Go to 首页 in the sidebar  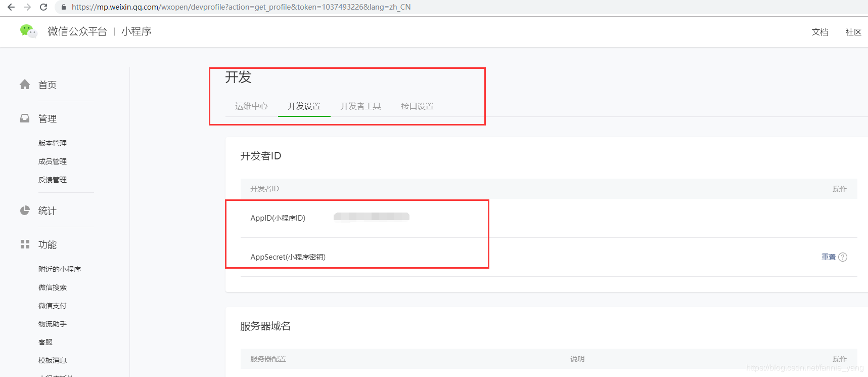pos(48,85)
